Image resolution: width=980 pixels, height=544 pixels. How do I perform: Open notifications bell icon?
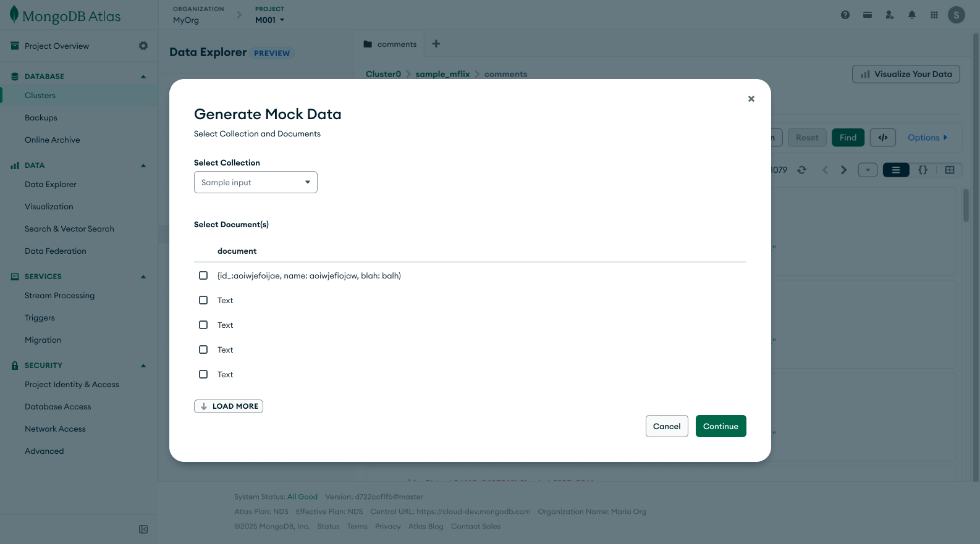point(912,15)
